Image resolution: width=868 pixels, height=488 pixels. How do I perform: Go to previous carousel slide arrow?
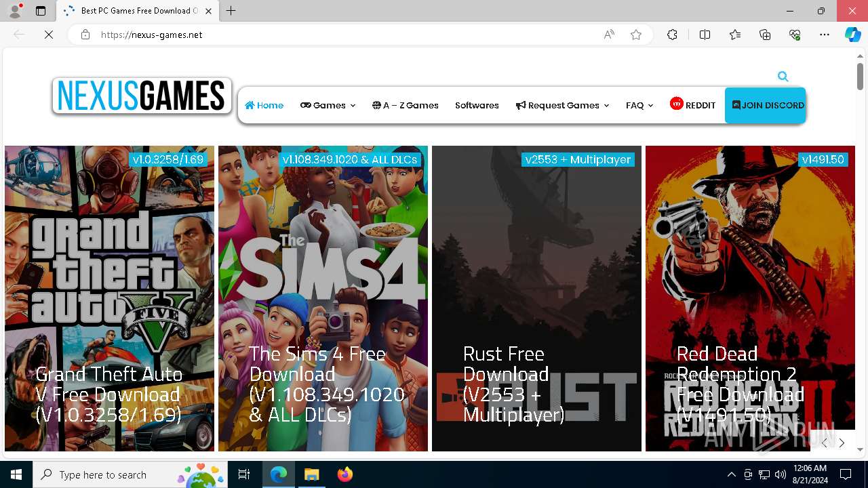click(x=824, y=443)
